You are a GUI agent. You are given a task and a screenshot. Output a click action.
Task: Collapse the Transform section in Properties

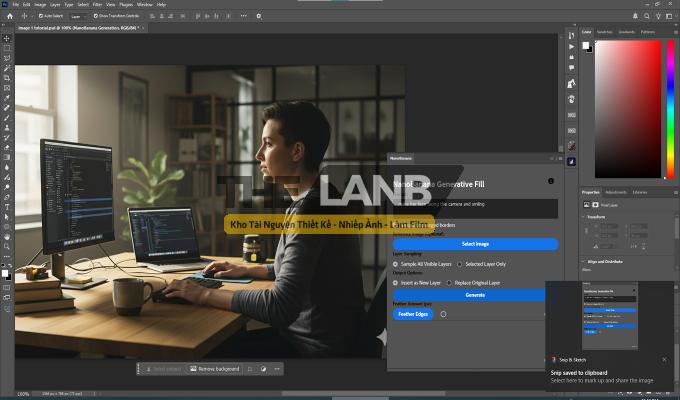tap(584, 215)
